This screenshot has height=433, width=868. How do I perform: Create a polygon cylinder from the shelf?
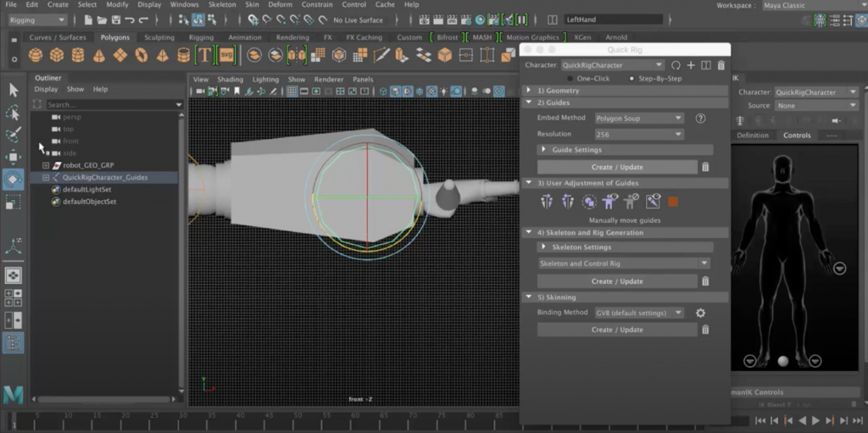click(x=78, y=55)
